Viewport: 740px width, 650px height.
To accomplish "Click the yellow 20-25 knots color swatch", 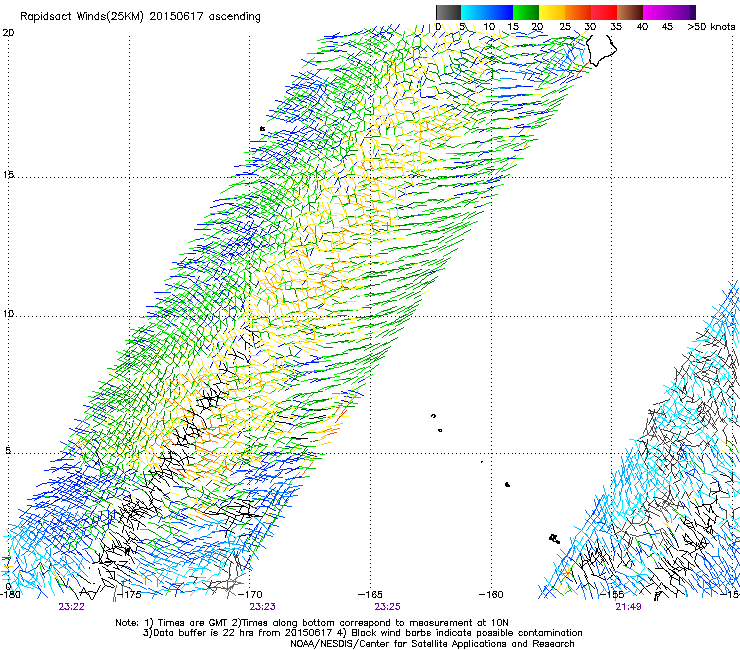I will [x=552, y=12].
